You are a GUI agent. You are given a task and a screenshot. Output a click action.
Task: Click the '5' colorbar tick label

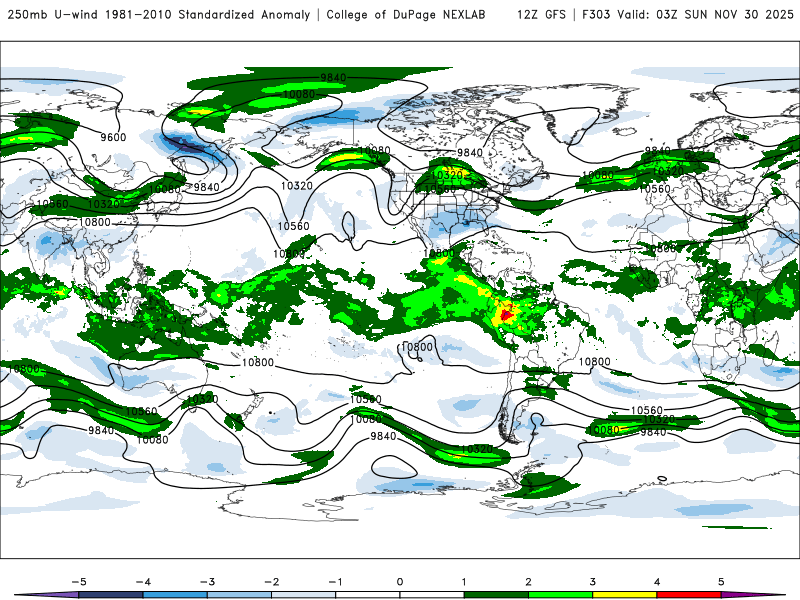(x=721, y=582)
